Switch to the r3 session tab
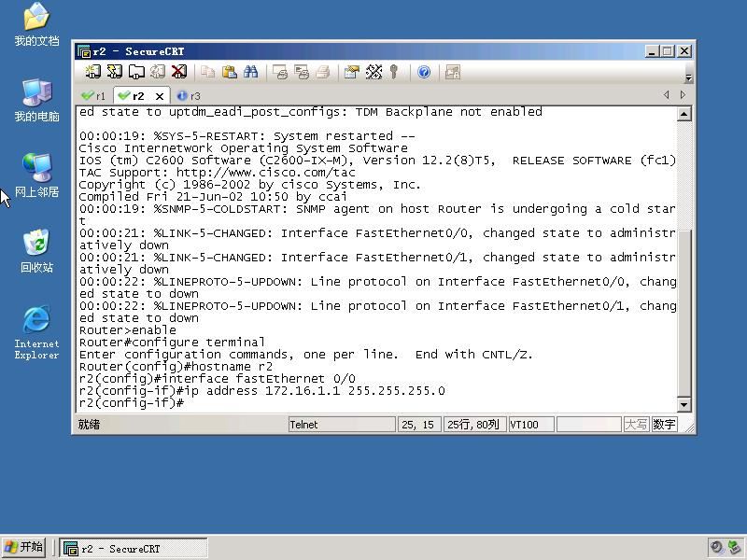The height and width of the screenshot is (560, 747). 189,96
